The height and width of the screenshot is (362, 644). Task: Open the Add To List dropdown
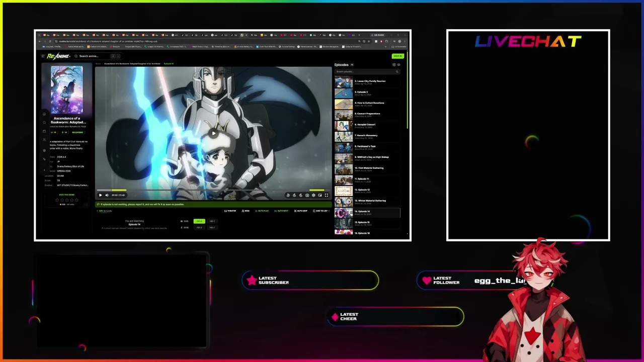321,211
